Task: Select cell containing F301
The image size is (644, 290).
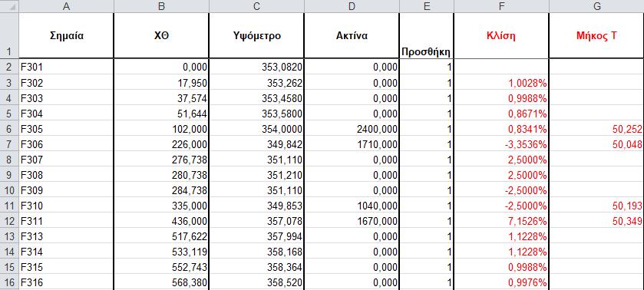Action: click(x=66, y=67)
